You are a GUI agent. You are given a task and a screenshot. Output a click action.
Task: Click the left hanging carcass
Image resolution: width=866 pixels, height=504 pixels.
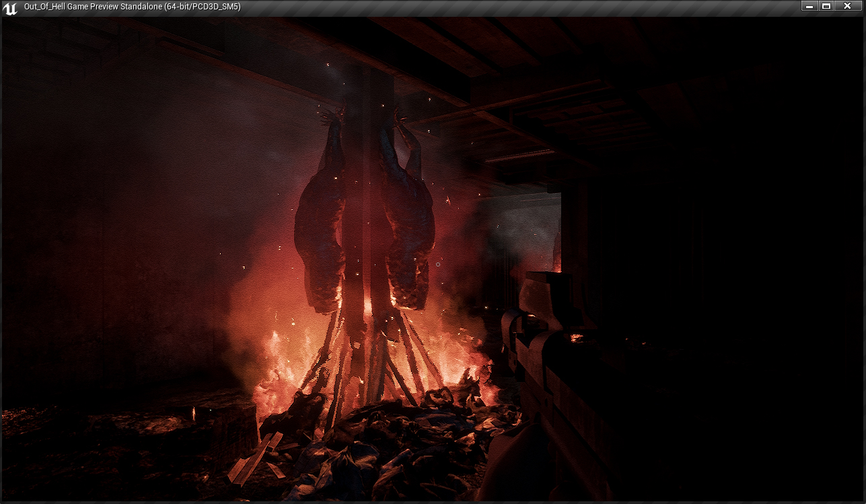pos(321,229)
